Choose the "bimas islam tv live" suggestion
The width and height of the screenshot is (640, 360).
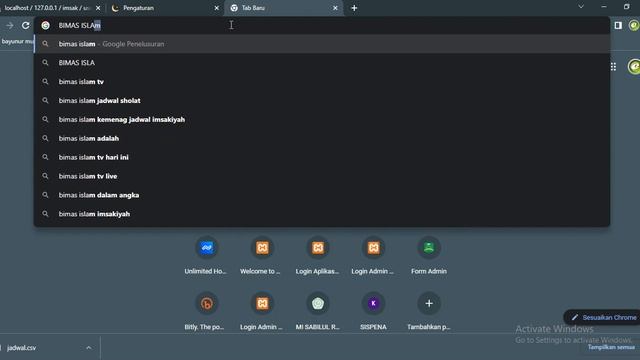point(322,176)
